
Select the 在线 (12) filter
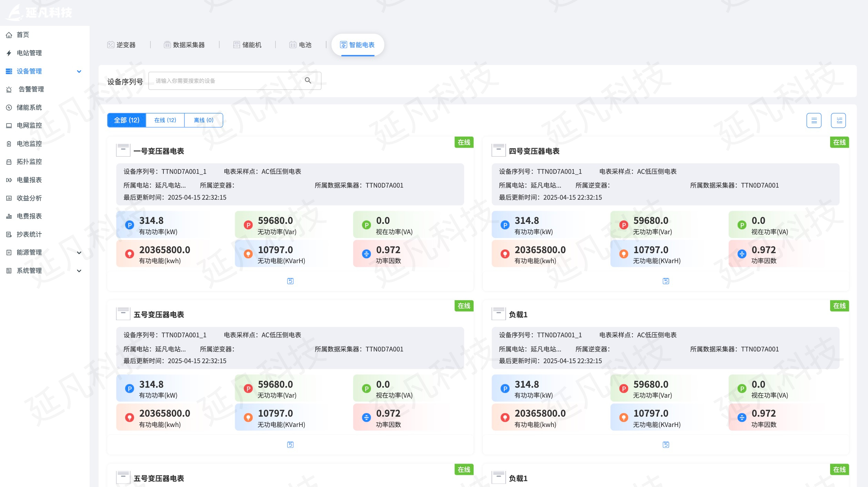(165, 120)
